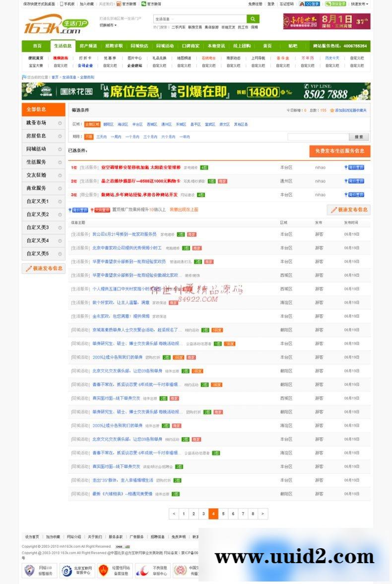
Task: Click the round arrow beside 同城活动
Action: [x=60, y=149]
